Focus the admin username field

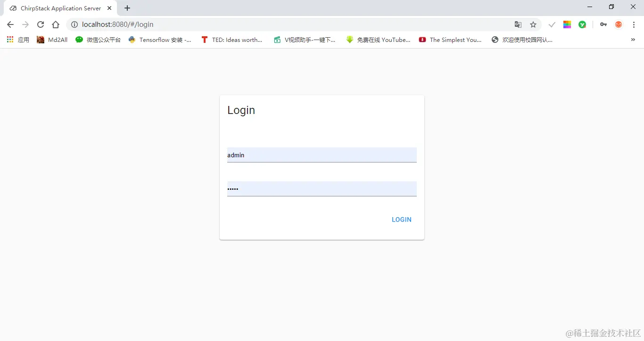(x=322, y=155)
